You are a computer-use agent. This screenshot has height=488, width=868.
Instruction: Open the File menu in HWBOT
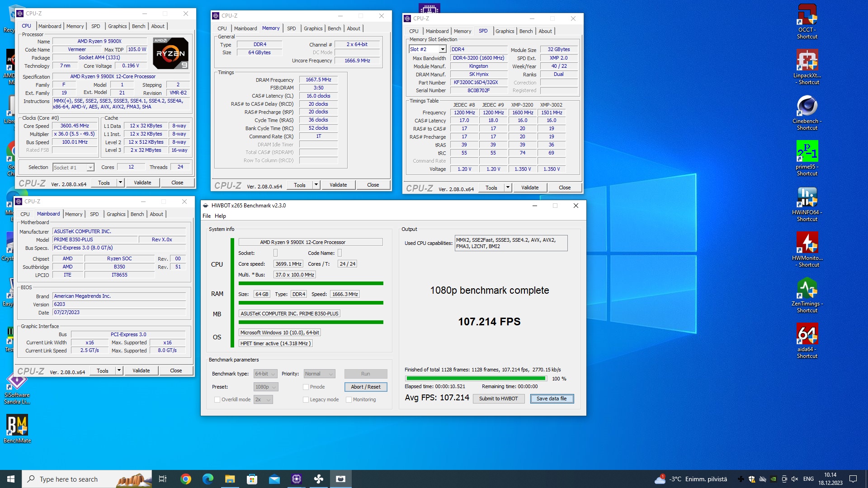[x=207, y=216]
